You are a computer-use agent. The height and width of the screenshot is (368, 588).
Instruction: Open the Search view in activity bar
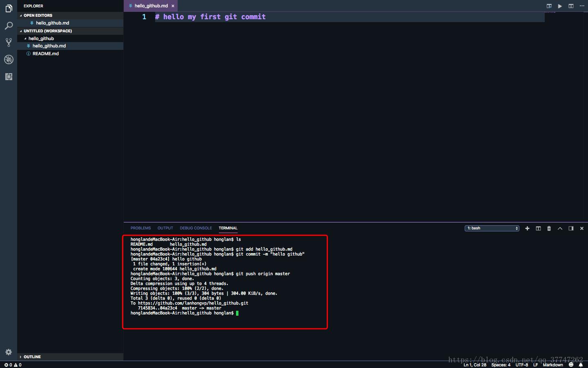tap(9, 26)
